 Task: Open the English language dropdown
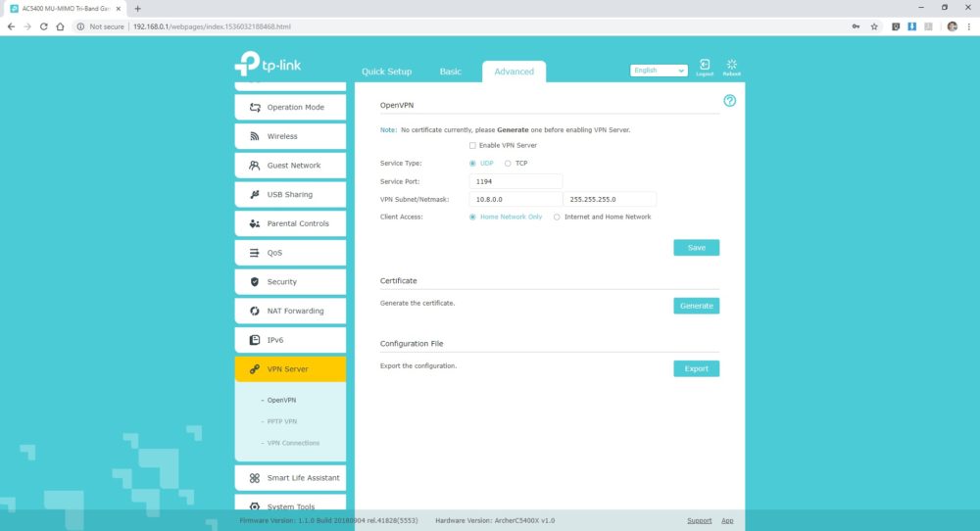(659, 71)
